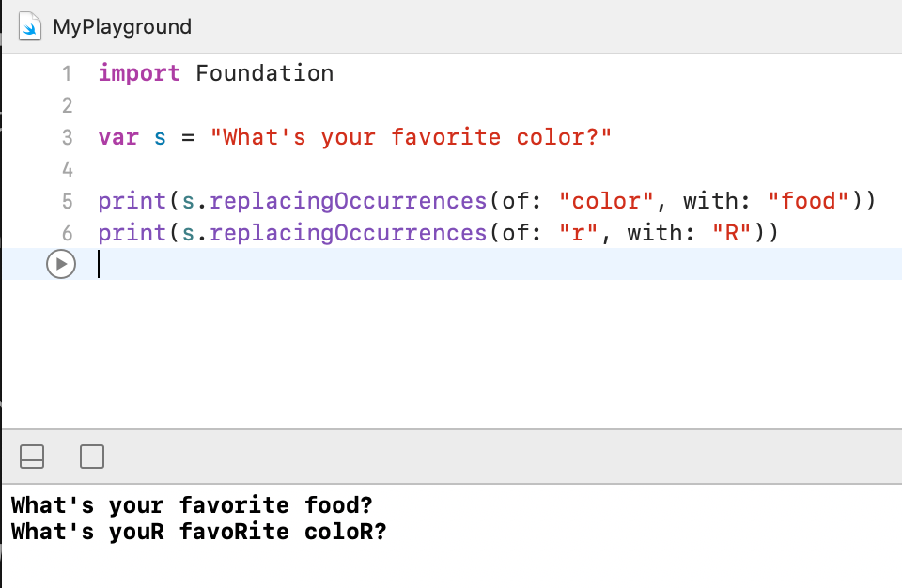Click the "R" string on line 6
Viewport: 902px width, 588px height.
pos(732,233)
